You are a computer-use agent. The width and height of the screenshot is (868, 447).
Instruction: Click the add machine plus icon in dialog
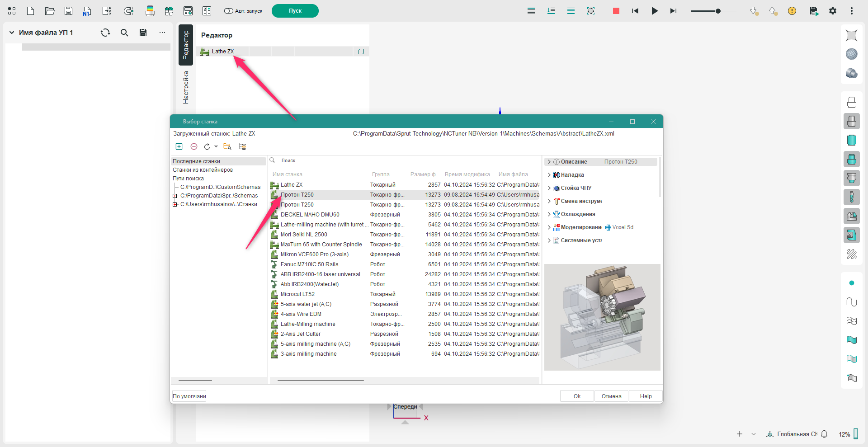click(179, 146)
